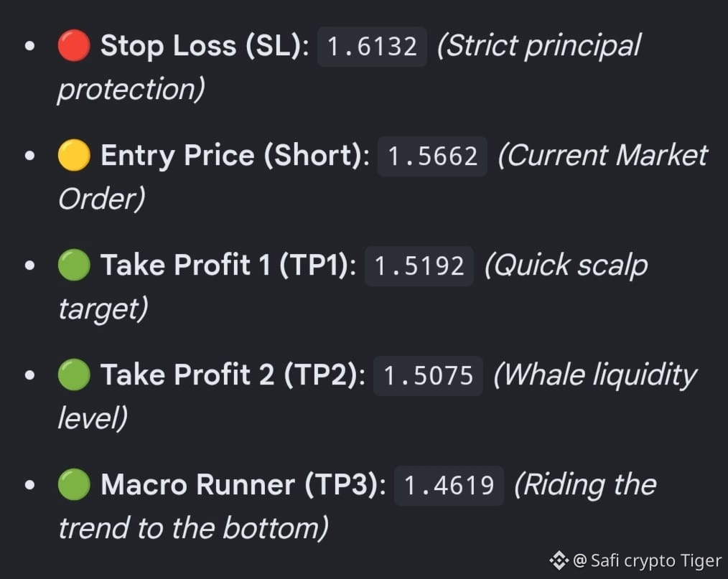Select the 1.5192 TP1 value chip
This screenshot has height=579, width=728.
[x=419, y=266]
